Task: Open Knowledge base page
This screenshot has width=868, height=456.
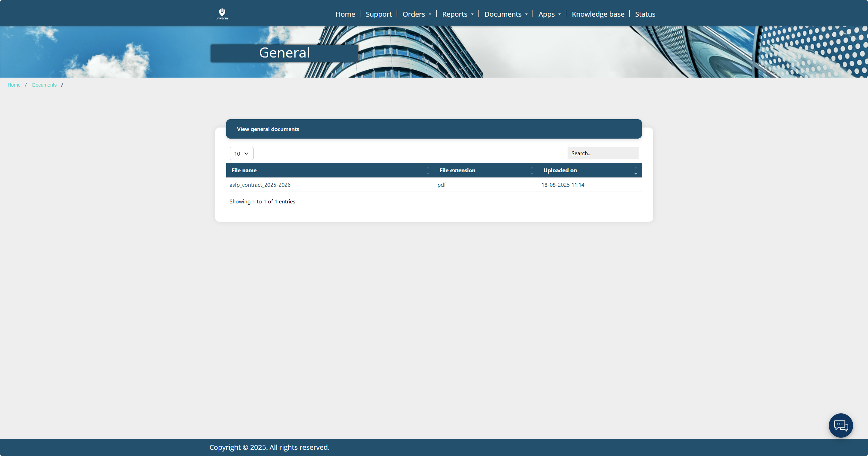Action: 598,14
